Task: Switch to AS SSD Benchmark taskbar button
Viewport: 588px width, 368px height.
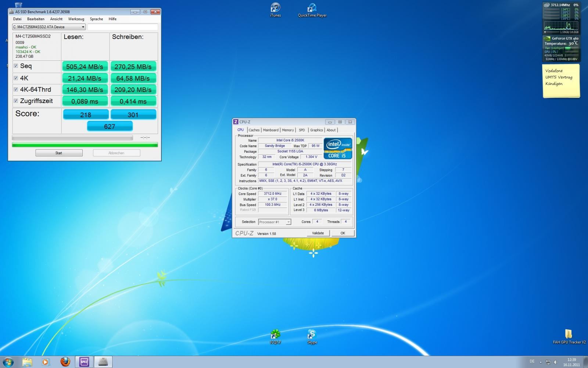Action: (103, 362)
